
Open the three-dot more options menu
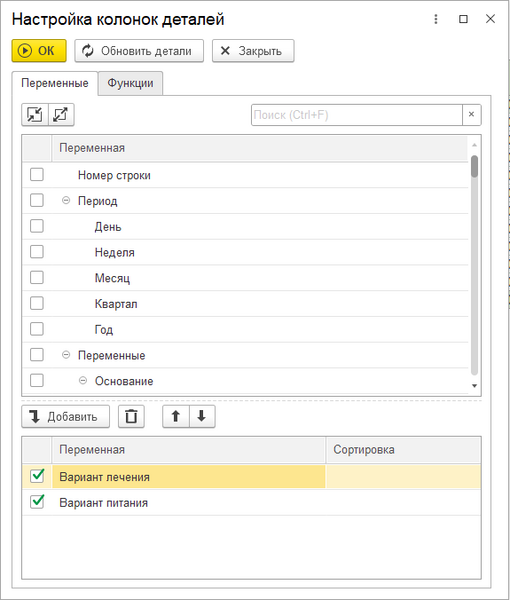tap(436, 19)
